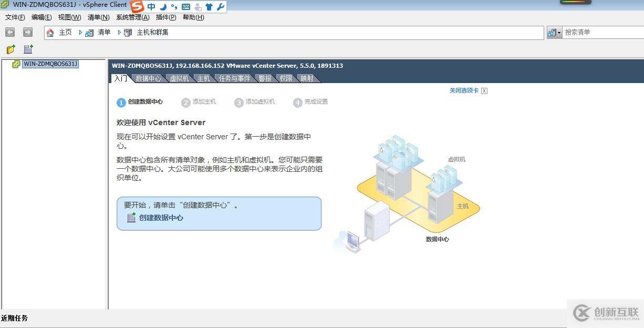Open the 插件(P) menu
Image resolution: width=644 pixels, height=328 pixels.
click(166, 17)
